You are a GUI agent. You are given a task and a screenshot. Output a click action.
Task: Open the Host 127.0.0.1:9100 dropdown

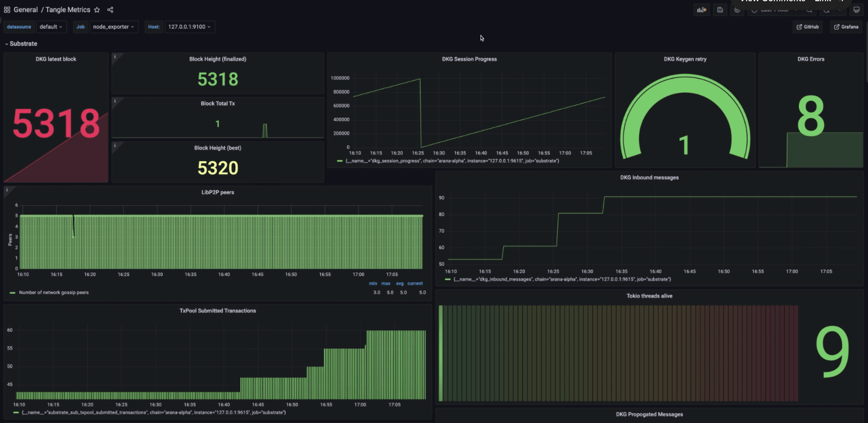pyautogui.click(x=190, y=27)
